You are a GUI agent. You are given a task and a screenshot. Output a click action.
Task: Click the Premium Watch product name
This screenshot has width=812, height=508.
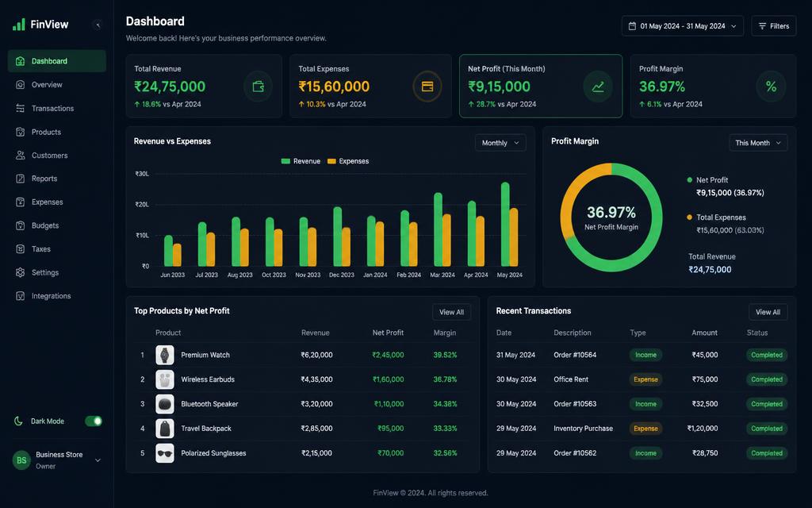[205, 355]
